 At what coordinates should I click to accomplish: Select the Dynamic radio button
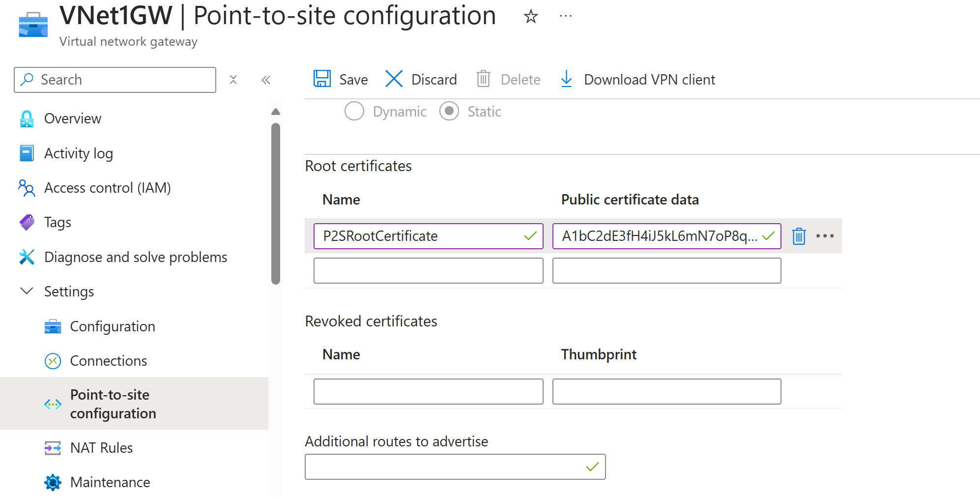click(354, 112)
